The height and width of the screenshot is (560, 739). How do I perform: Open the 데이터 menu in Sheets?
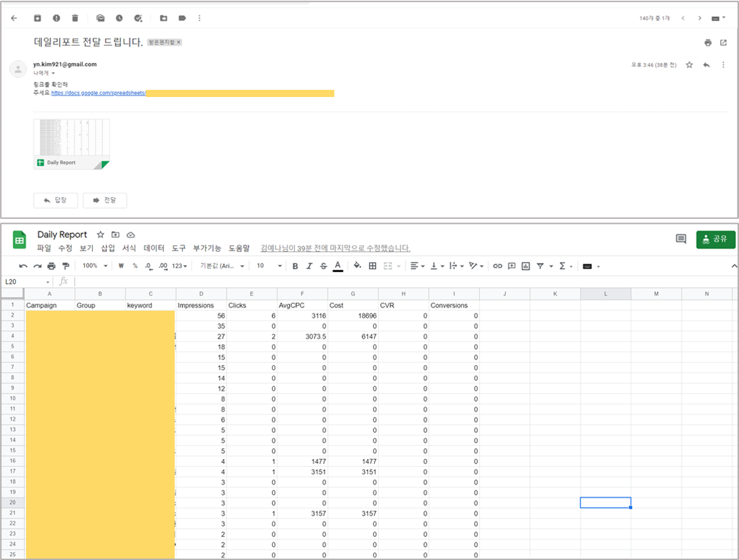click(x=154, y=249)
